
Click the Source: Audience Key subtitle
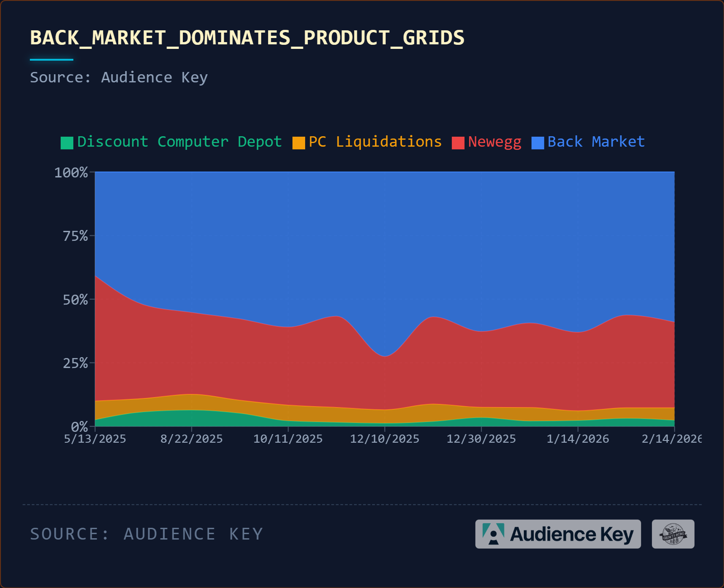tap(119, 77)
